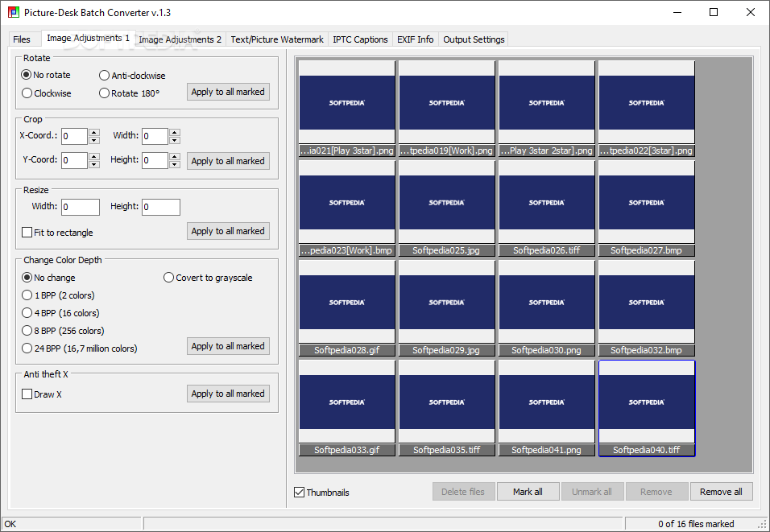
Task: Select the Softpedia025.jpg thumbnail
Action: (x=447, y=208)
